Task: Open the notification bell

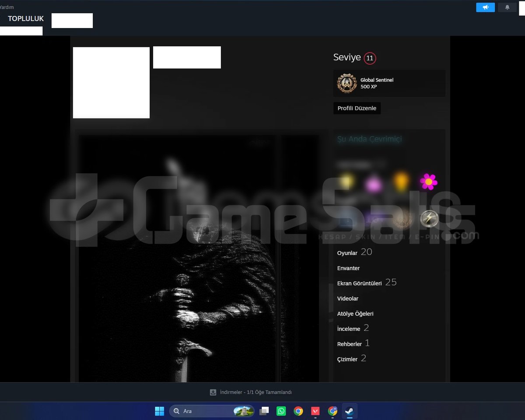Action: pyautogui.click(x=507, y=7)
